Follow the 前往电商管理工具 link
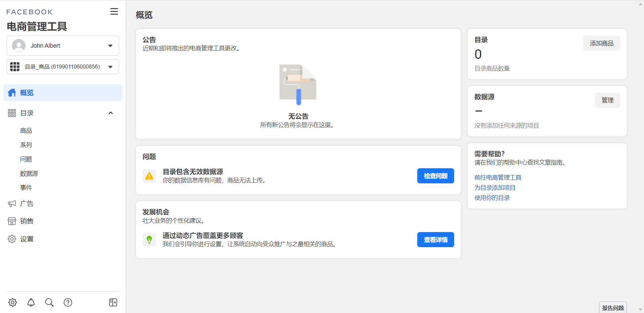 click(x=498, y=178)
